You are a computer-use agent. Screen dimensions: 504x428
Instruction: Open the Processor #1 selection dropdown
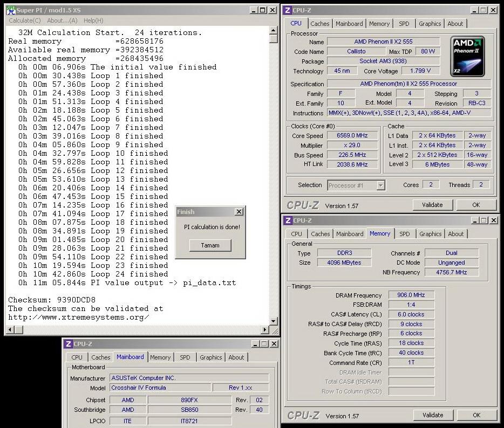click(381, 185)
